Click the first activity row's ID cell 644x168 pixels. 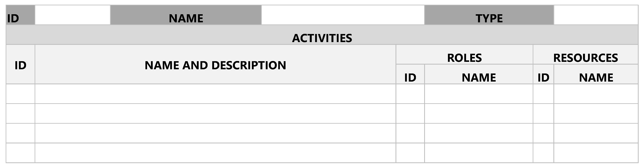click(x=21, y=94)
